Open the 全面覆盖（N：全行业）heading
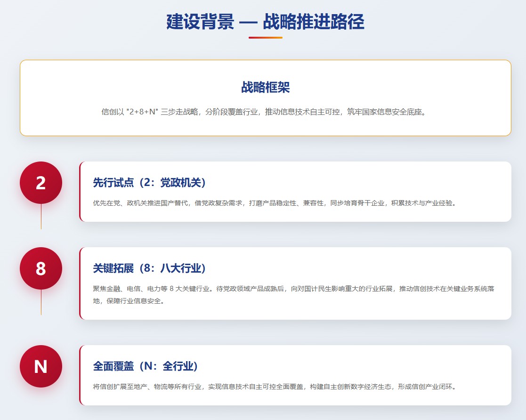This screenshot has height=420, width=526. coord(145,366)
